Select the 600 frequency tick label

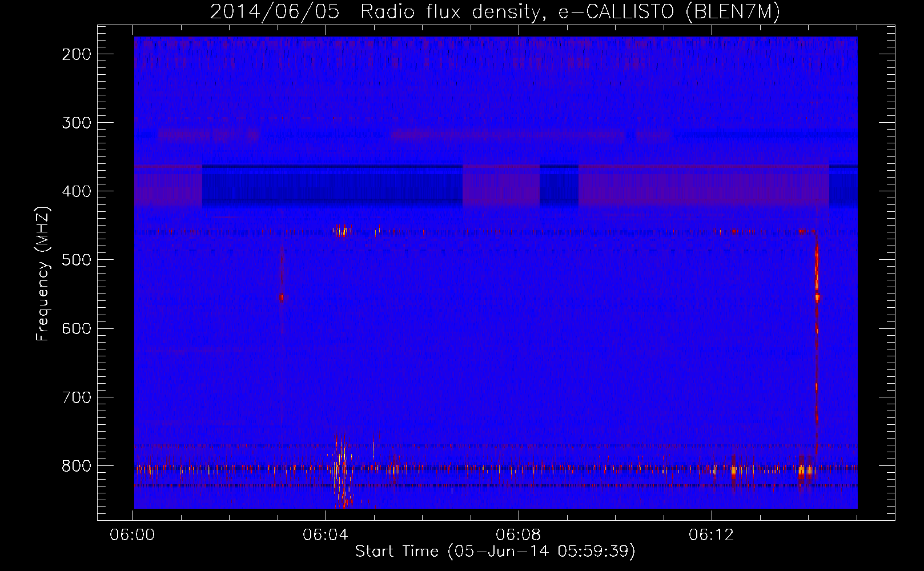[x=77, y=328]
